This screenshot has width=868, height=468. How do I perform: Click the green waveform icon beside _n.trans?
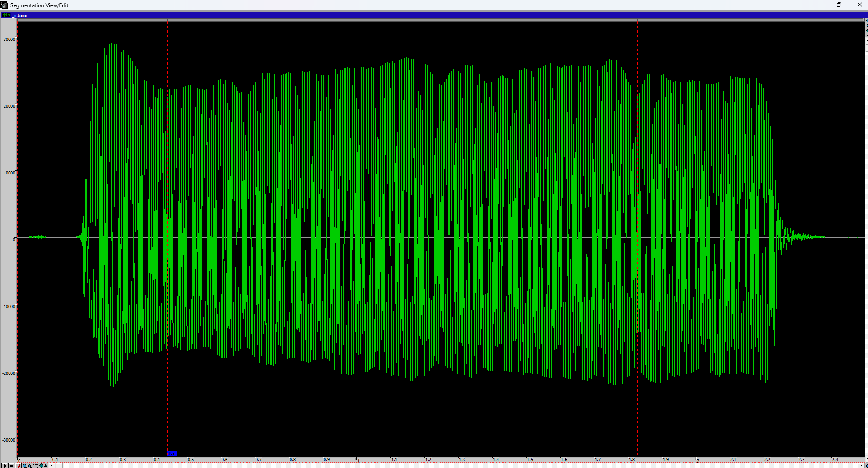point(6,15)
